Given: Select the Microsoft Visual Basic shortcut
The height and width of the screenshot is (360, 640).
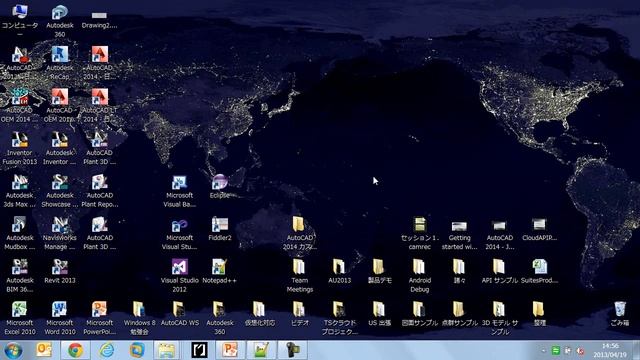Looking at the screenshot, I should click(179, 191).
